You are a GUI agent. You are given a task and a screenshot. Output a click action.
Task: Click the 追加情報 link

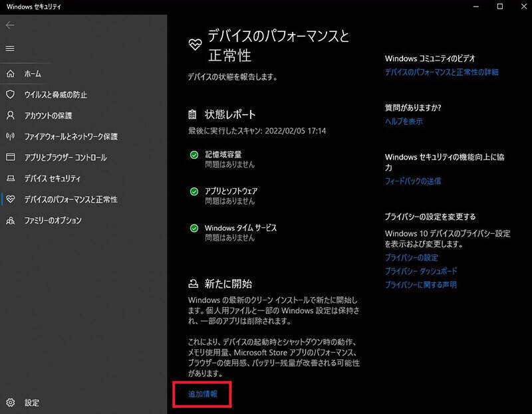(203, 394)
